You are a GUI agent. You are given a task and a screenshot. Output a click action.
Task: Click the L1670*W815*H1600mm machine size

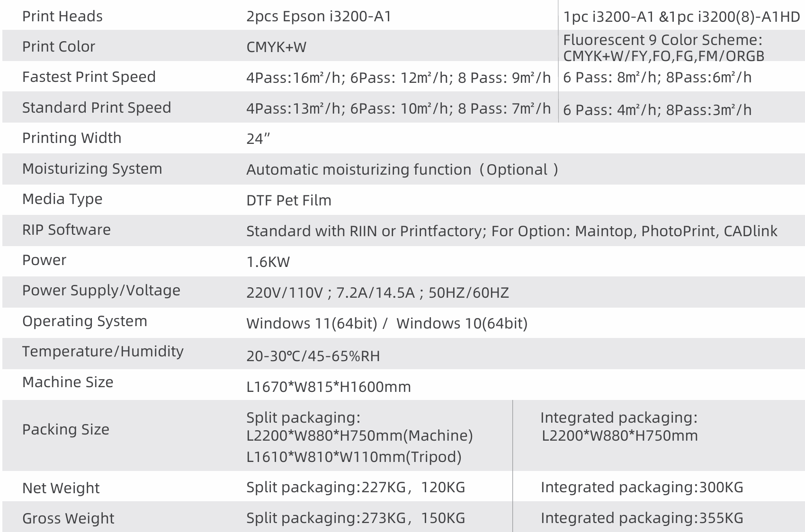click(x=329, y=387)
